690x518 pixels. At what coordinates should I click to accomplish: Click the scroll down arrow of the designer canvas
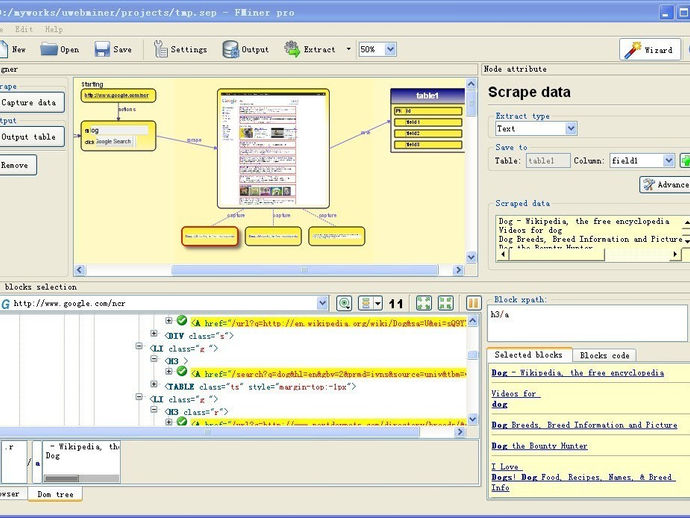click(471, 257)
